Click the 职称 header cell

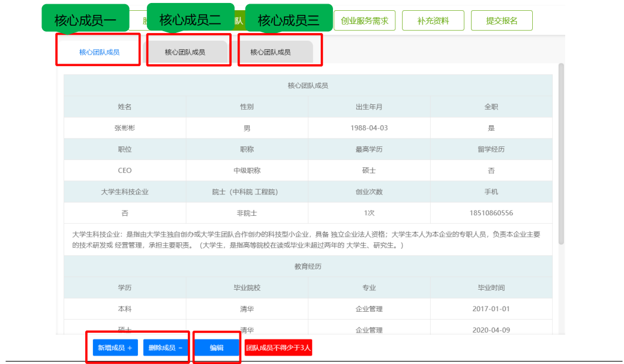[x=247, y=149]
